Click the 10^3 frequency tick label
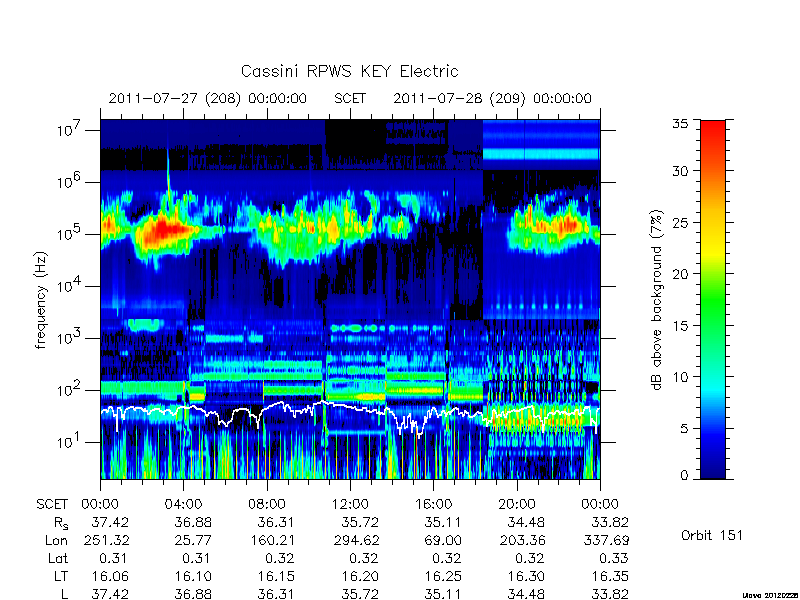This screenshot has width=800, height=600. (x=69, y=337)
